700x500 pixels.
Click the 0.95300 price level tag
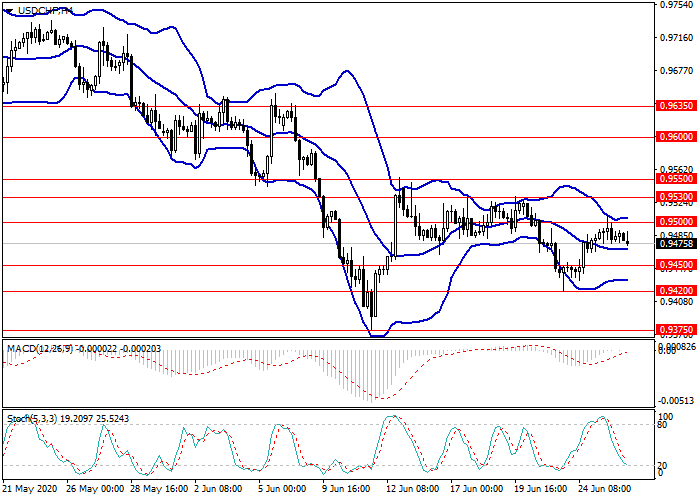675,198
